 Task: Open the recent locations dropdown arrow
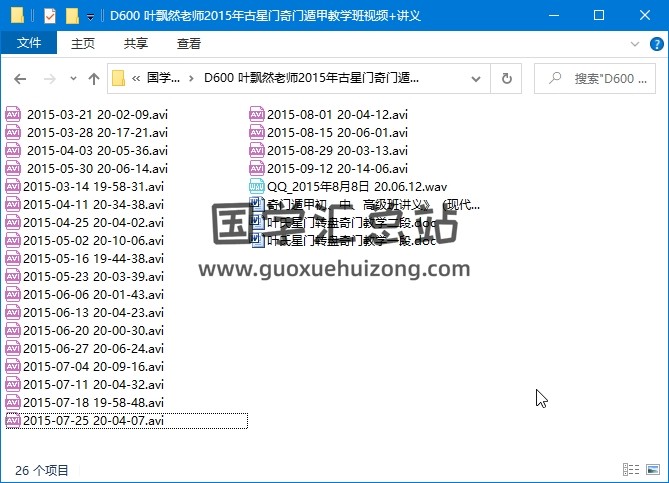[73, 79]
